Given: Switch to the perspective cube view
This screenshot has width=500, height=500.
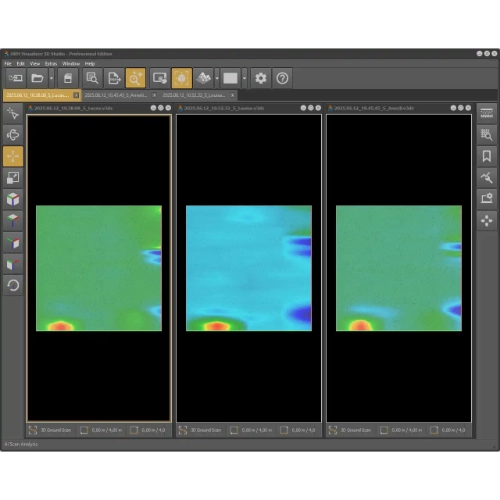Looking at the screenshot, I should pyautogui.click(x=13, y=199).
